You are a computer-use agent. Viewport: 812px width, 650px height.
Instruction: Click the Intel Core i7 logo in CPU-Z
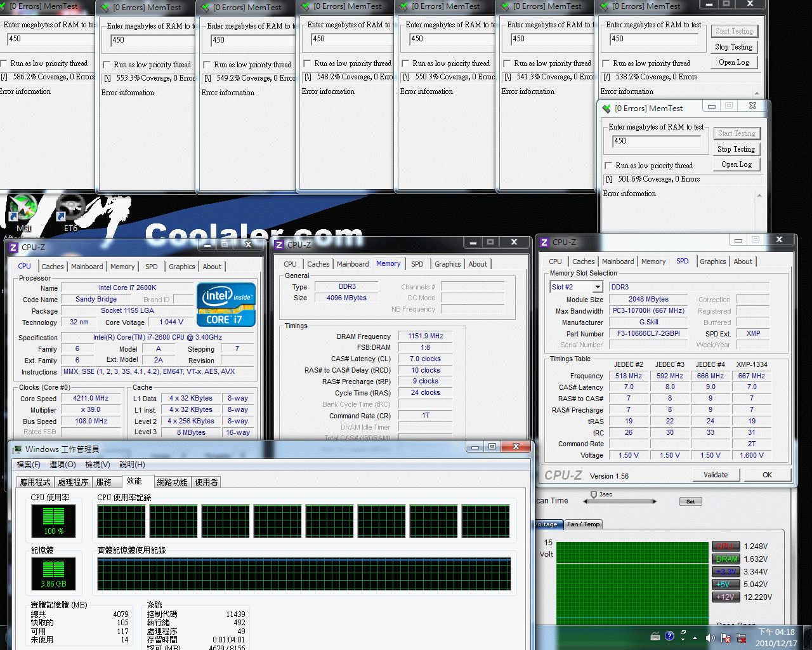click(x=226, y=305)
